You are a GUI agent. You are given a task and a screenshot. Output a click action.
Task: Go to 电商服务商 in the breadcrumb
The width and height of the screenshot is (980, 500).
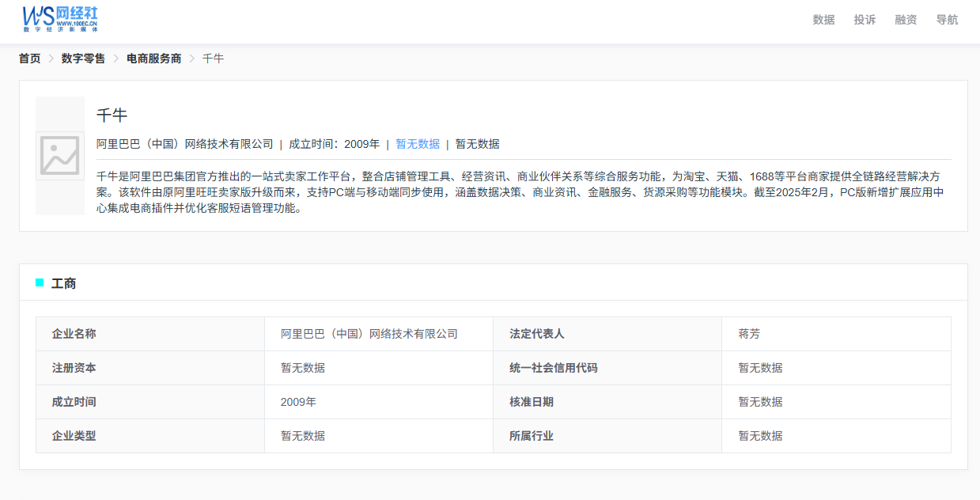tap(153, 59)
